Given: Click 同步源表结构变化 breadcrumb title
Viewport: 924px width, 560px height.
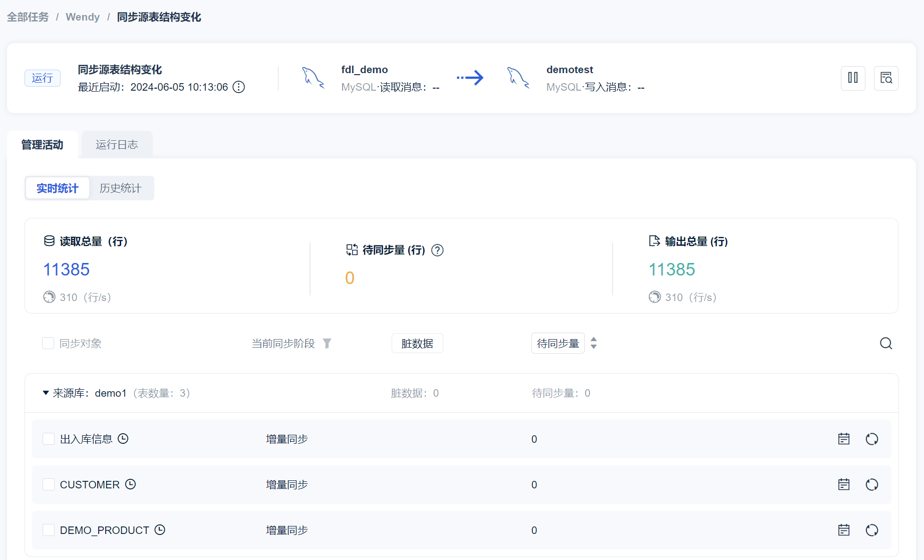Looking at the screenshot, I should coord(159,17).
